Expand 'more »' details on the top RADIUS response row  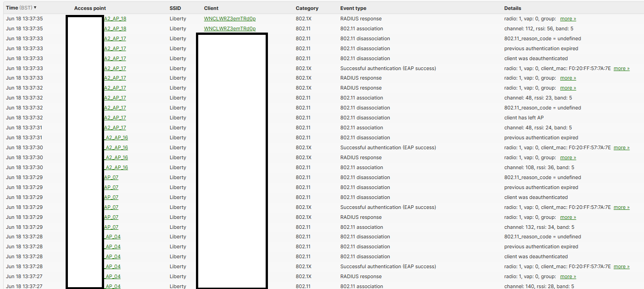click(x=568, y=19)
